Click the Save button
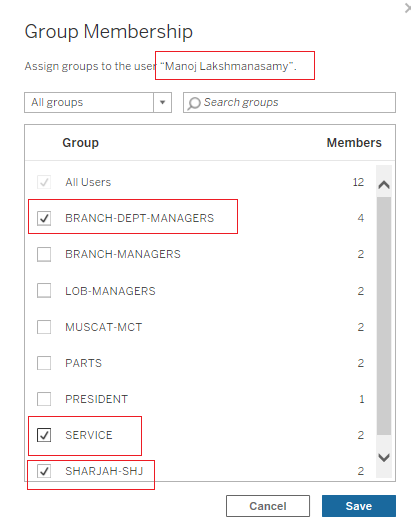Screen dimensions: 411x527 tap(359, 506)
